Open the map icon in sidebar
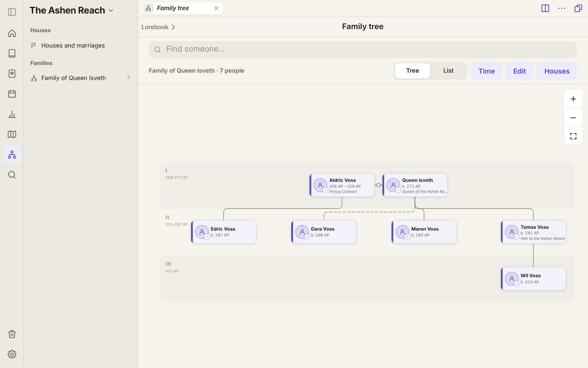The height and width of the screenshot is (368, 588). [x=12, y=134]
